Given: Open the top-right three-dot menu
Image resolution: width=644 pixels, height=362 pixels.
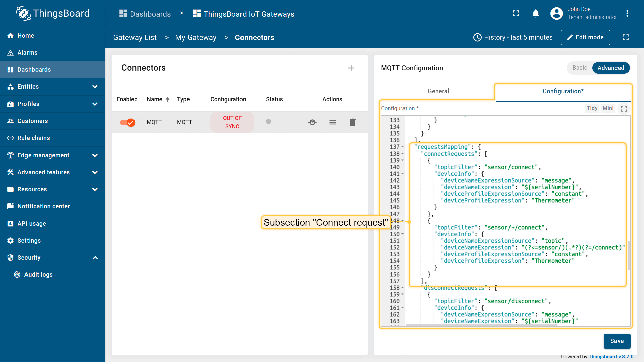Looking at the screenshot, I should click(627, 13).
